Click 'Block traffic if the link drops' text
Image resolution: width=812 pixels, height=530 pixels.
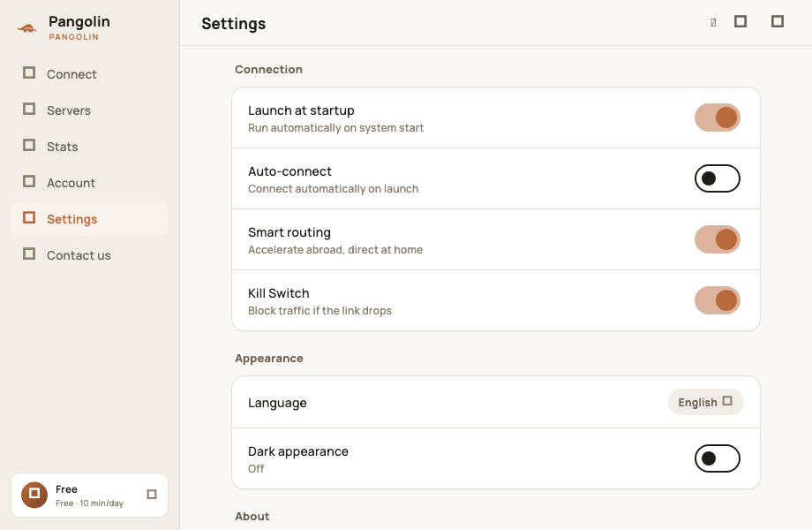point(320,311)
